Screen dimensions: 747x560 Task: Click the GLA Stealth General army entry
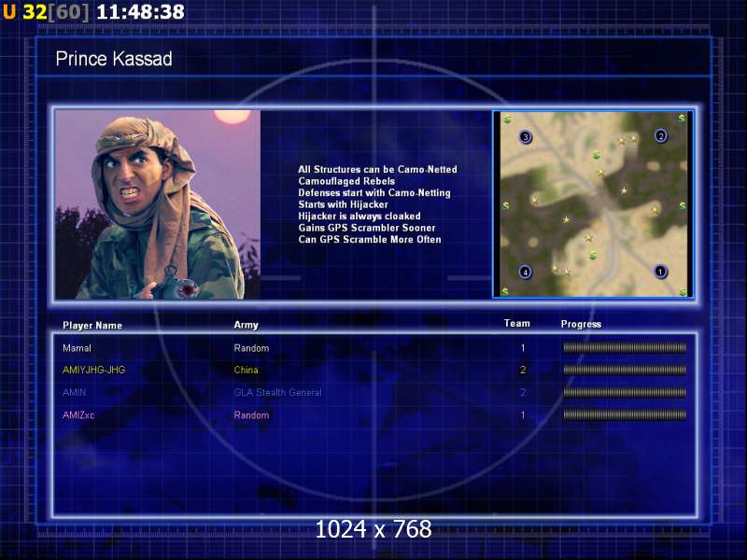click(x=277, y=392)
